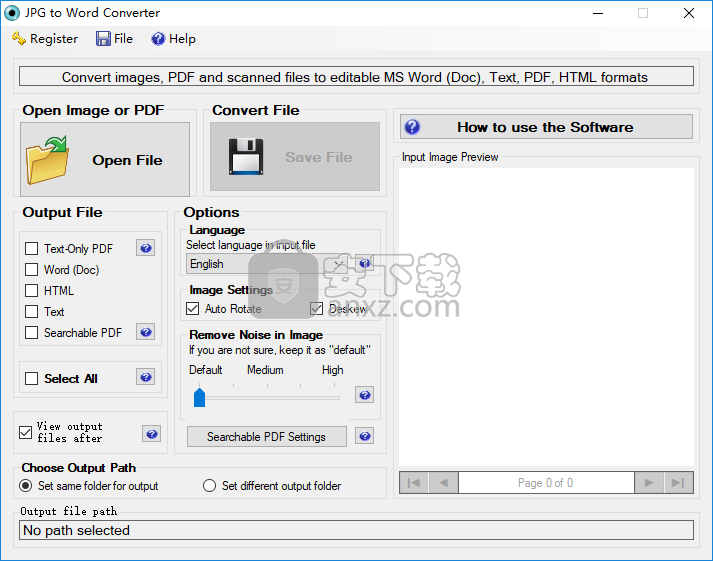Open the Help menu
Image resolution: width=713 pixels, height=561 pixels.
173,39
